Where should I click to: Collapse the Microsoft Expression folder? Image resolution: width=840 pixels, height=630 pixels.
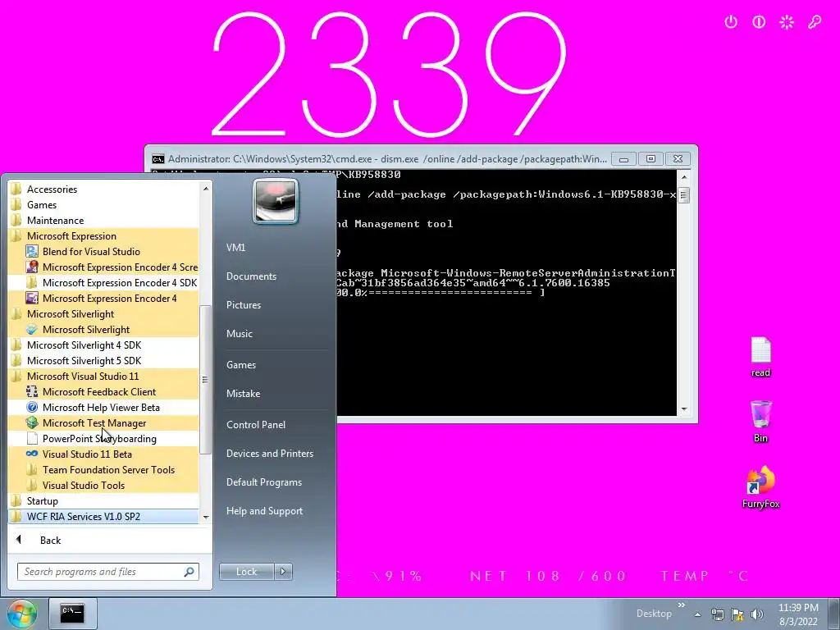pyautogui.click(x=103, y=235)
